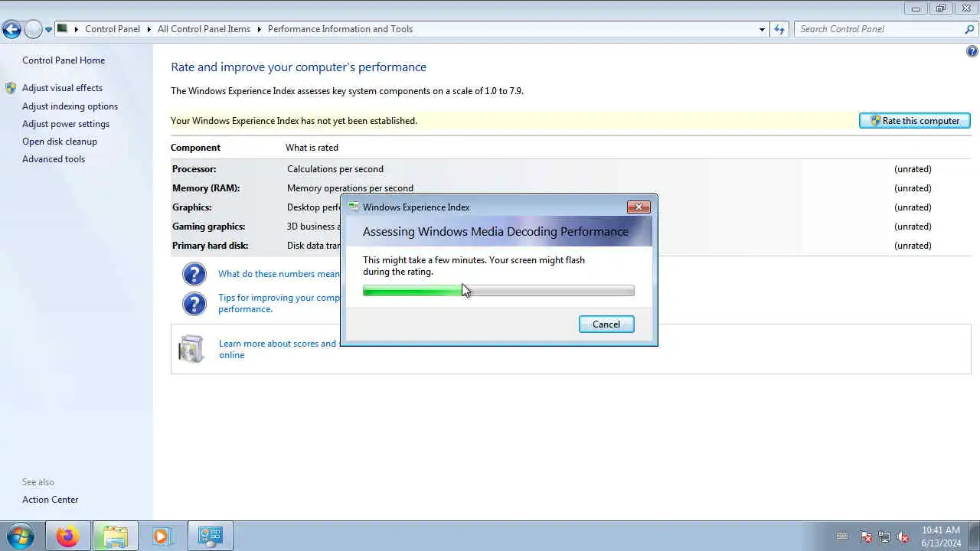Viewport: 980px width, 551px height.
Task: Click the search magnifier icon
Action: coord(969,29)
